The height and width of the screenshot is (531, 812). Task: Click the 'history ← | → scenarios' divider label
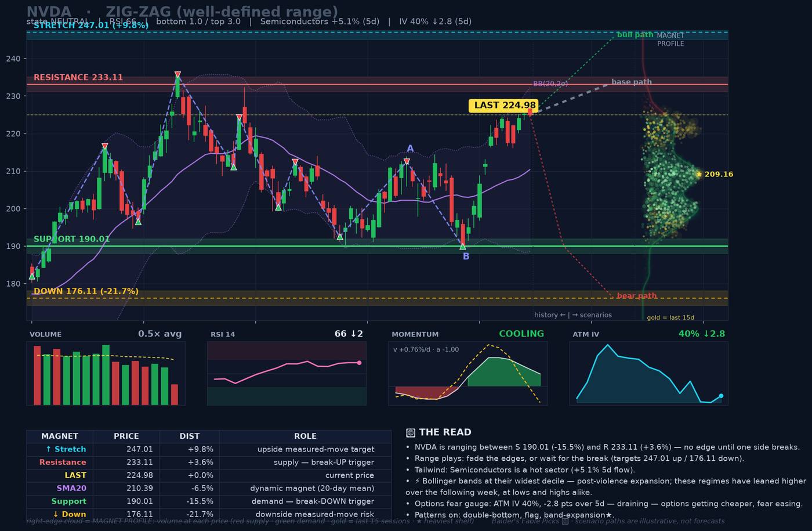573,315
